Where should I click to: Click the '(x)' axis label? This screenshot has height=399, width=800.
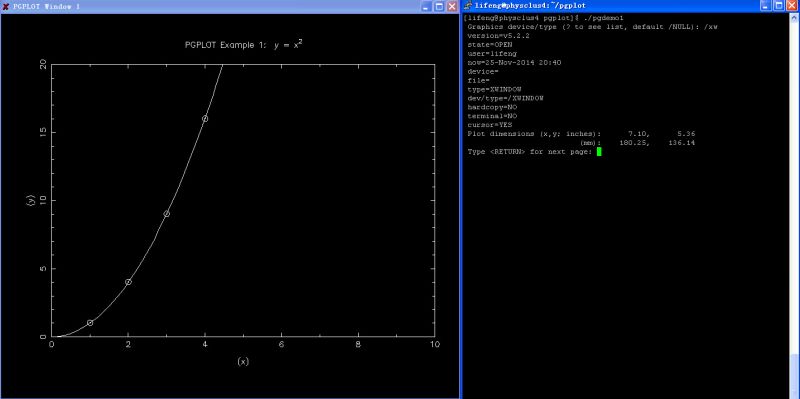(243, 361)
